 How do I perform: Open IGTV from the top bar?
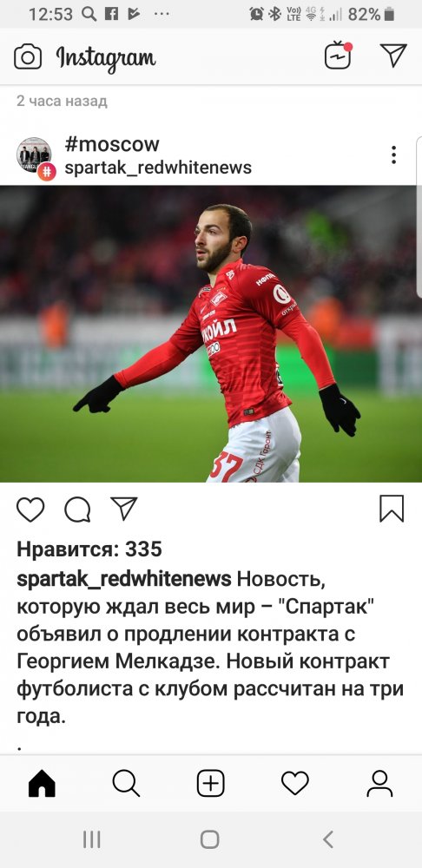(x=338, y=56)
